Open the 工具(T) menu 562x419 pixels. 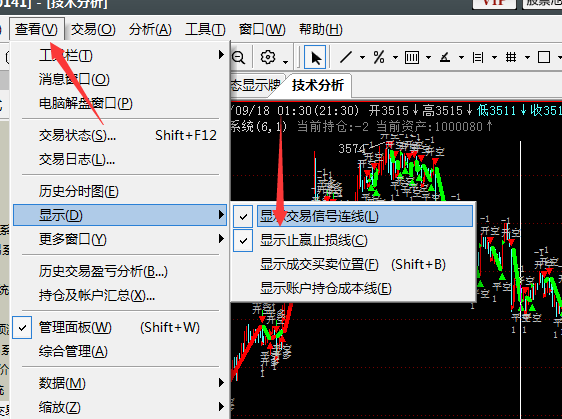(205, 29)
